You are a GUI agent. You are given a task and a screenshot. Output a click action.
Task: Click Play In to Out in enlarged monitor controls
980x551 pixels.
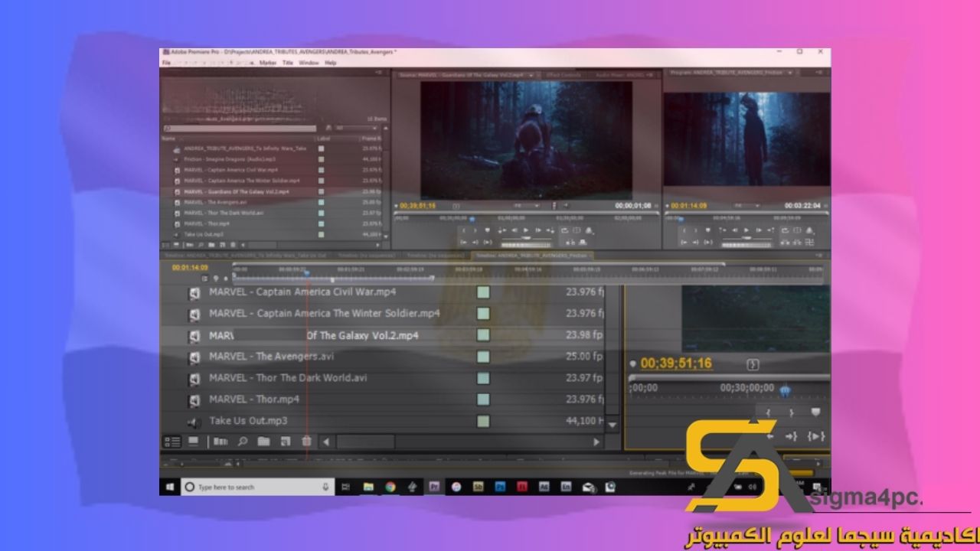[x=816, y=436]
